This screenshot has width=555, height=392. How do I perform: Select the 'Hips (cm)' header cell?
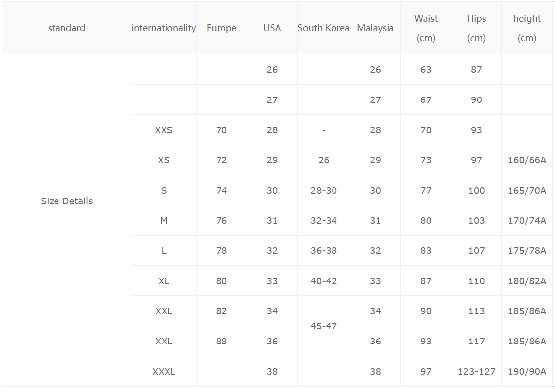coord(476,28)
